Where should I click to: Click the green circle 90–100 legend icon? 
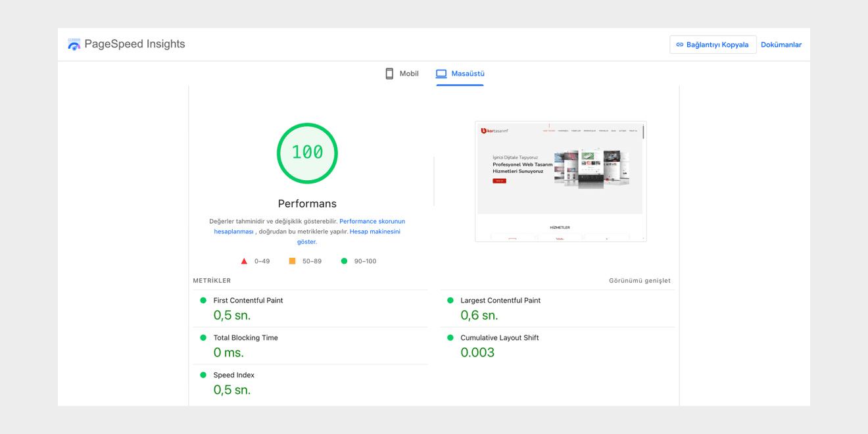344,261
